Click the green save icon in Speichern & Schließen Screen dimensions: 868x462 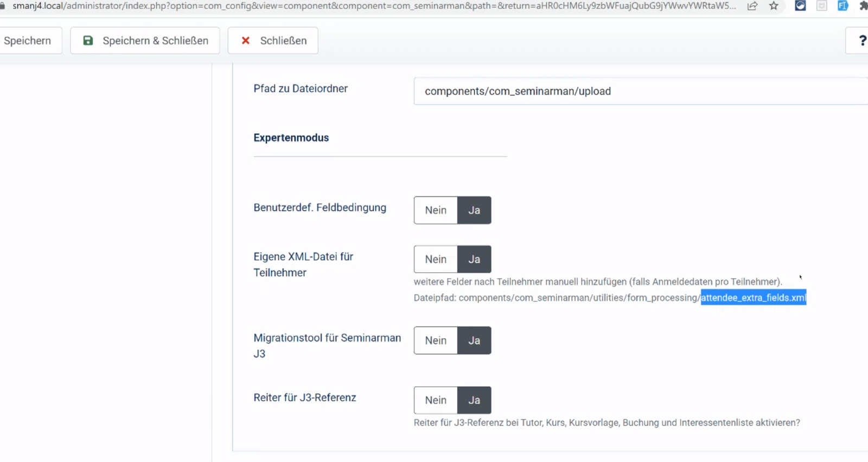88,41
